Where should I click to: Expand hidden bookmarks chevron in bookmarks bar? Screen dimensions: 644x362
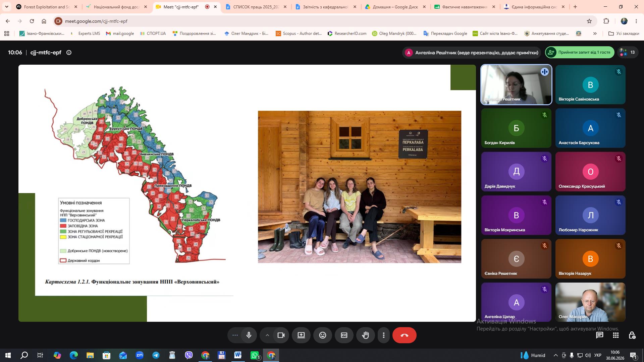tap(595, 34)
